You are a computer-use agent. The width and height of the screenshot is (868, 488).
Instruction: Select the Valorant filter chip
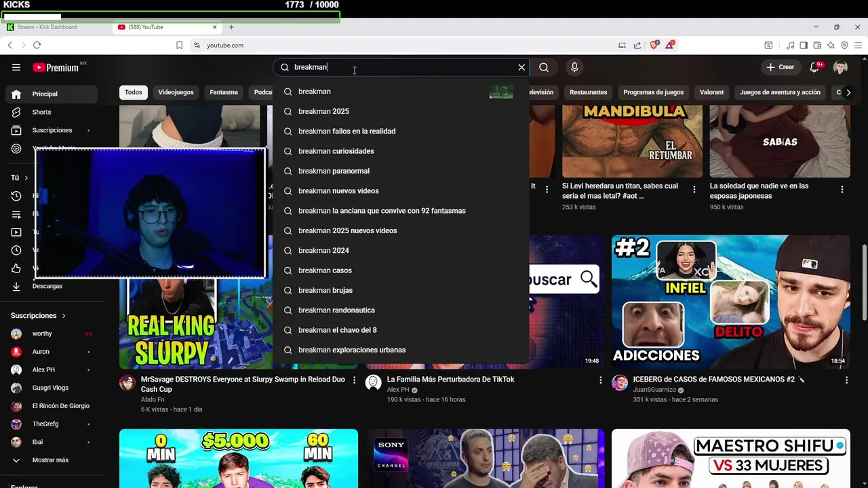[712, 92]
